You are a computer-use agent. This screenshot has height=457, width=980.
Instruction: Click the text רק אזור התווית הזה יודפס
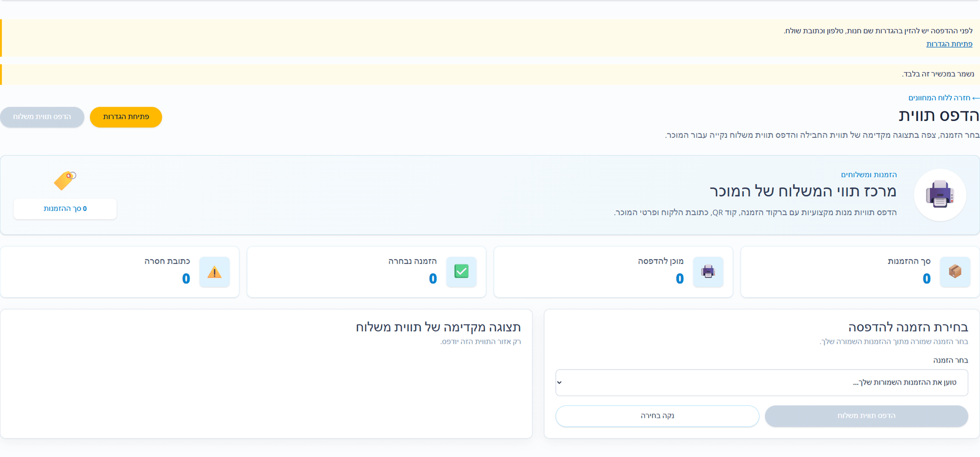pyautogui.click(x=481, y=342)
